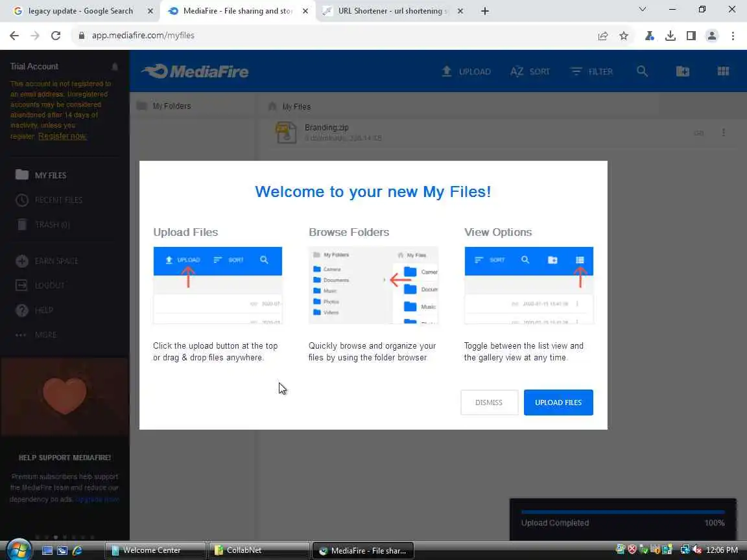Image resolution: width=747 pixels, height=560 pixels.
Task: Click the new folder icon
Action: point(682,71)
